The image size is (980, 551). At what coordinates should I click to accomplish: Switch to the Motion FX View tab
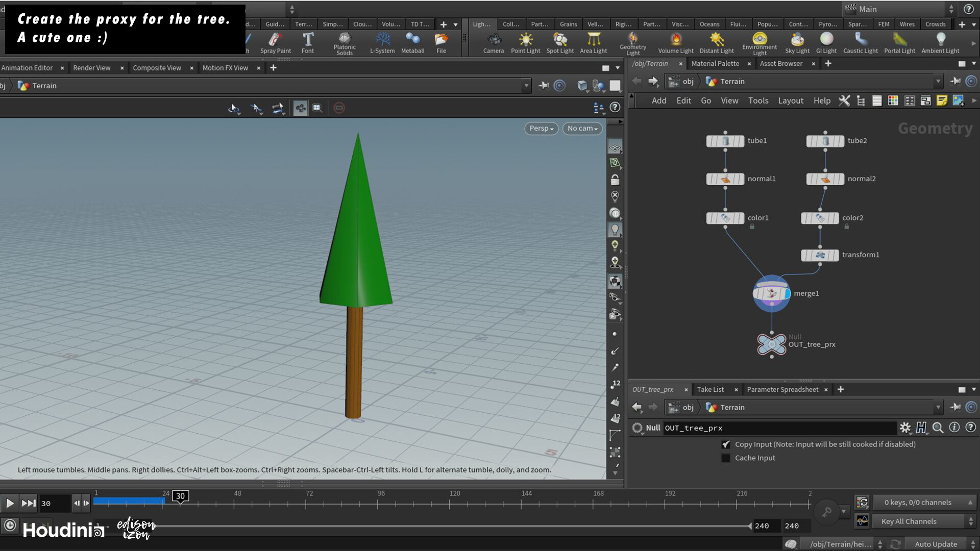point(225,67)
